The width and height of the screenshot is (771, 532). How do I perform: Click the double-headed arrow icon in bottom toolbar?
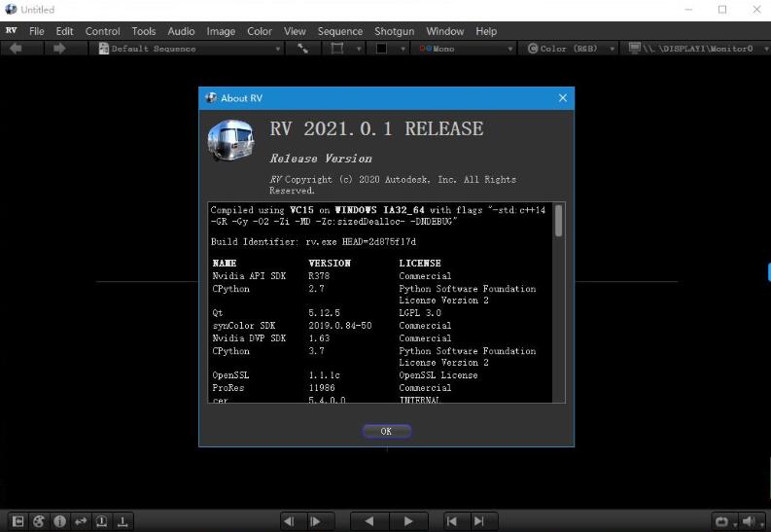[x=81, y=521]
